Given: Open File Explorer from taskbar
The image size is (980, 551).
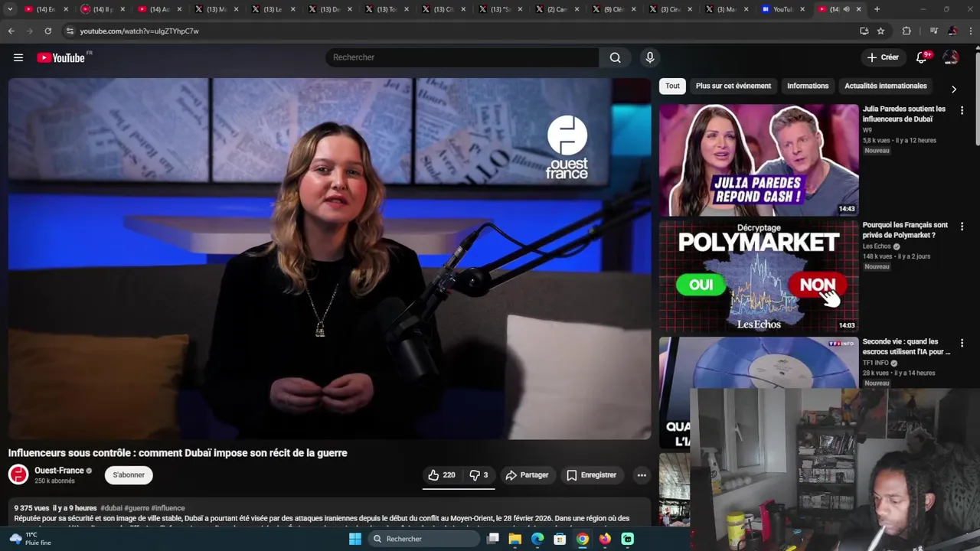Looking at the screenshot, I should pos(515,539).
